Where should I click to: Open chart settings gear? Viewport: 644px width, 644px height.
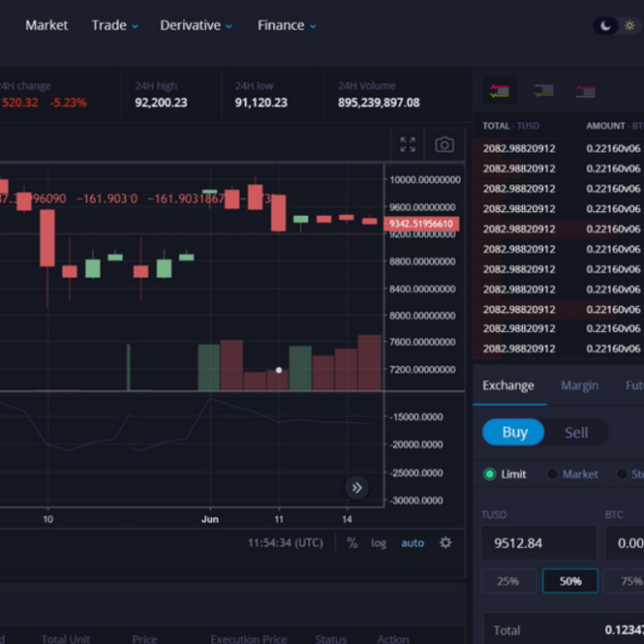[446, 543]
